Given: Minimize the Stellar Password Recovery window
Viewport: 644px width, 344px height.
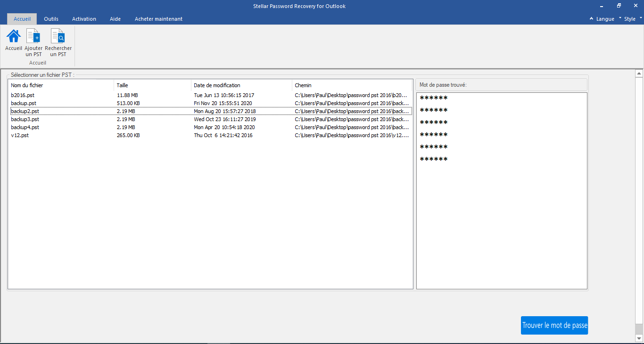Looking at the screenshot, I should (x=602, y=6).
